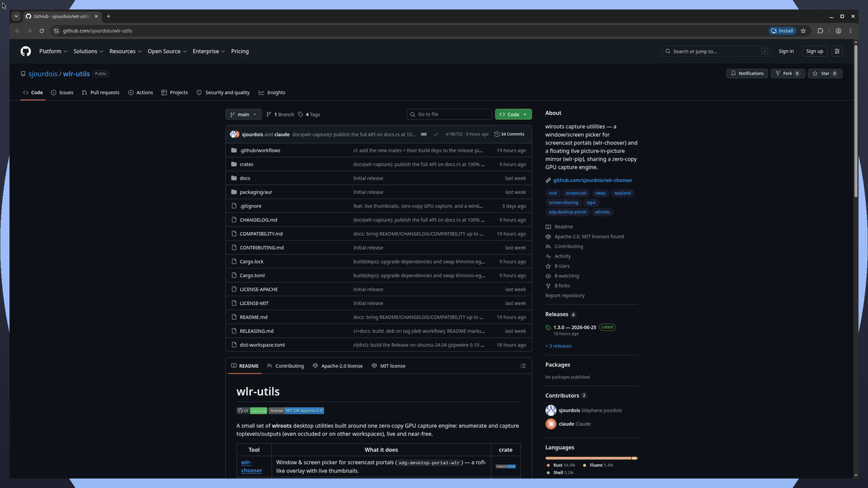Click the languages percentage bar
The image size is (868, 488).
[591, 458]
